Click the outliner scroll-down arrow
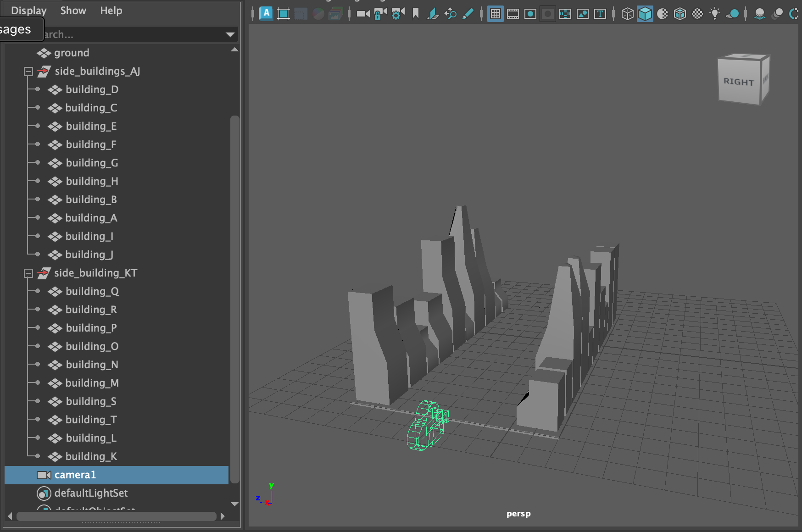 (234, 504)
